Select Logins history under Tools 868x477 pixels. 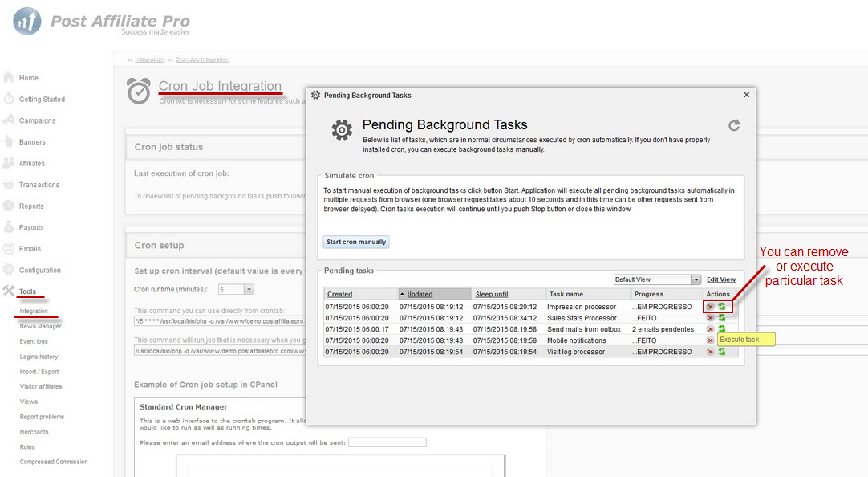click(39, 357)
